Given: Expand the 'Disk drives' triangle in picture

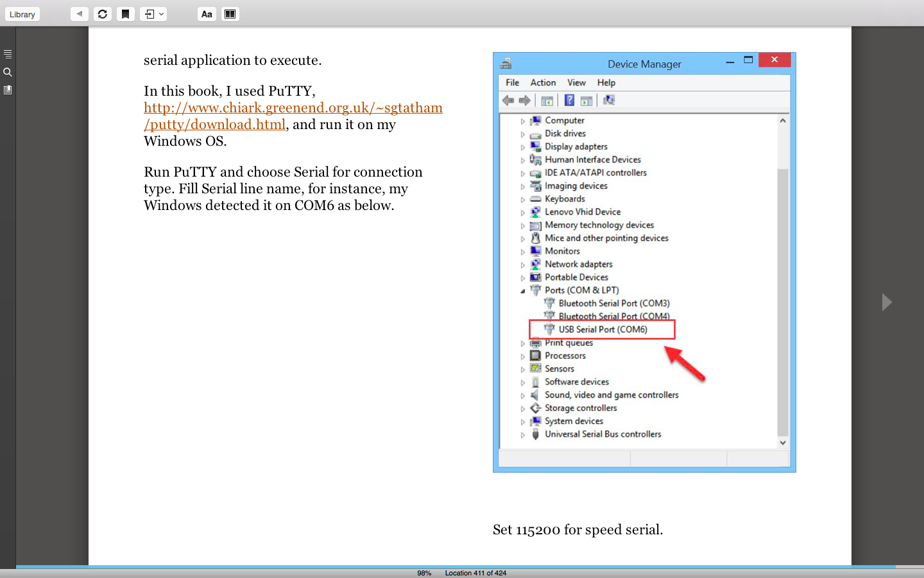Looking at the screenshot, I should pos(522,134).
